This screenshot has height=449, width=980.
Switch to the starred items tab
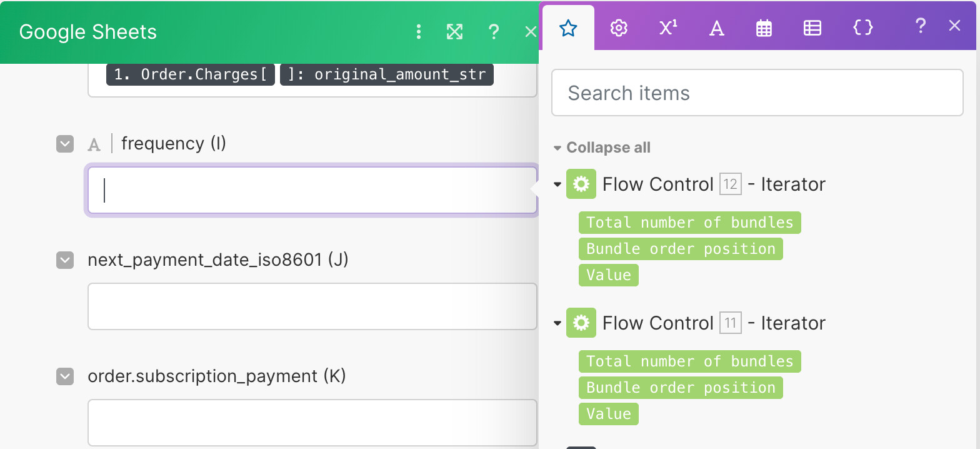(x=567, y=28)
